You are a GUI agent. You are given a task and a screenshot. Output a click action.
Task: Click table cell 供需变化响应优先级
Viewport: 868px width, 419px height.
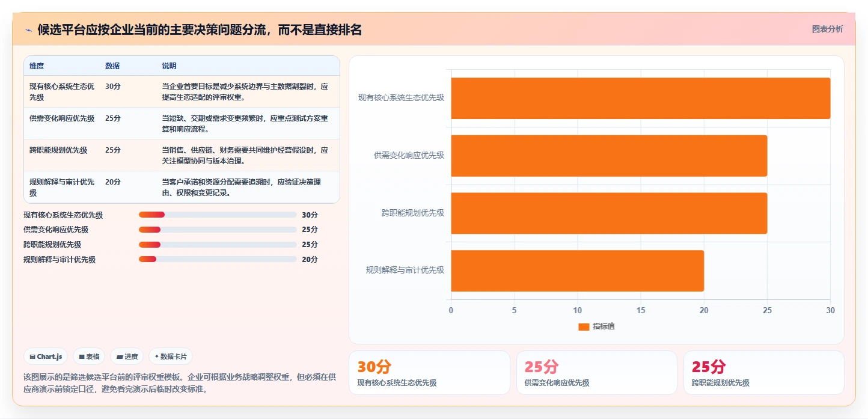click(62, 118)
